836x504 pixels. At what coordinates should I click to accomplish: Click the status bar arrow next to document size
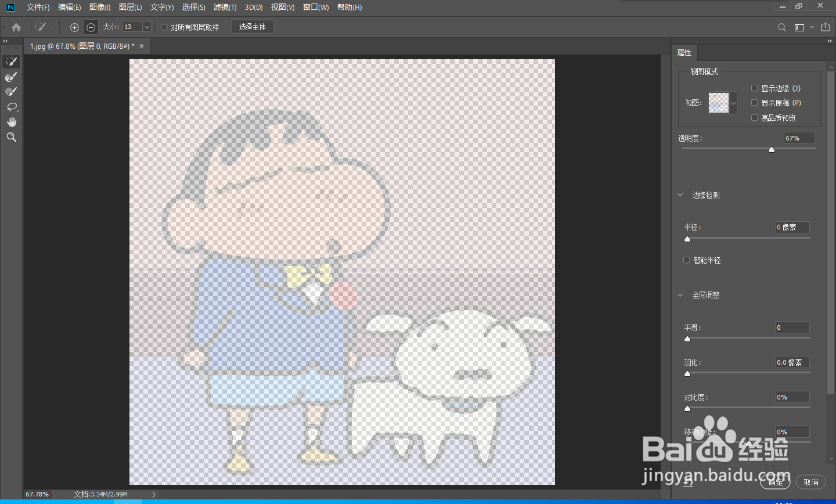click(154, 495)
